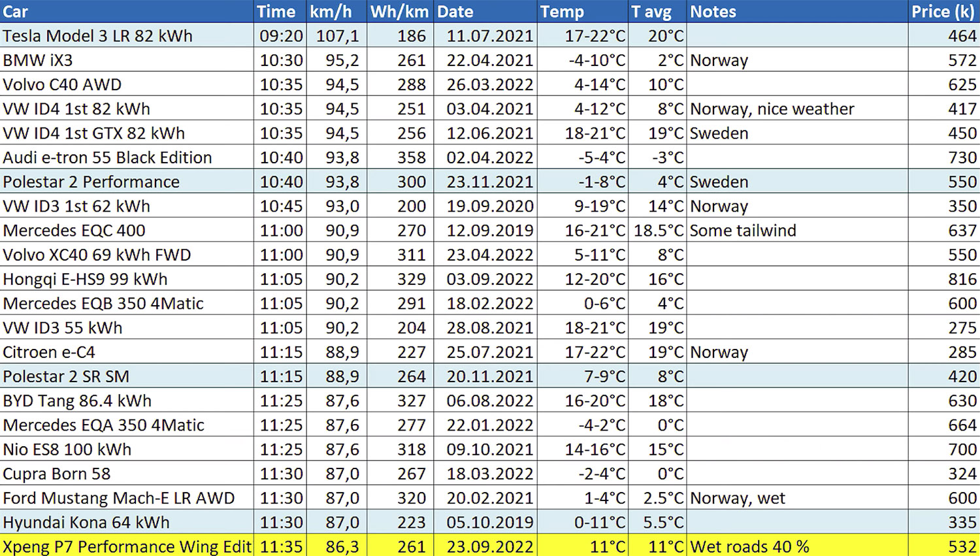Select the 'Tesla Model 3 LR 82 kWh' cell
This screenshot has height=556, width=980.
(x=127, y=35)
